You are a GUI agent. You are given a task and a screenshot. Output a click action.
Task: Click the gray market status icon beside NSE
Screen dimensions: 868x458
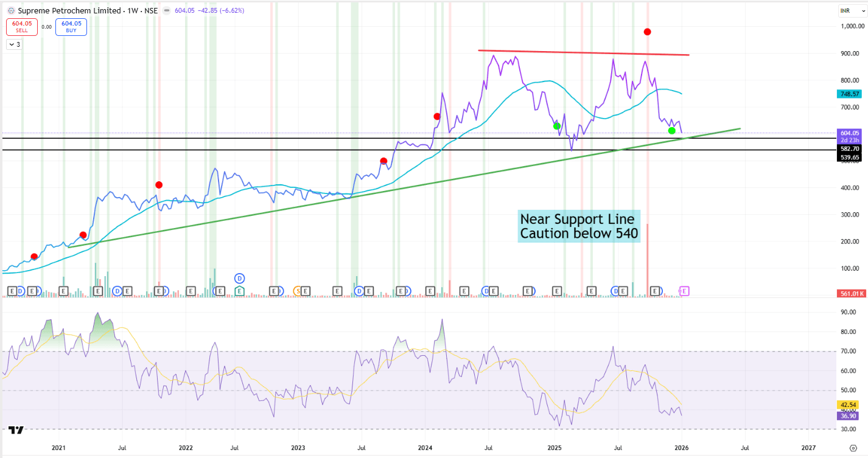pos(166,10)
